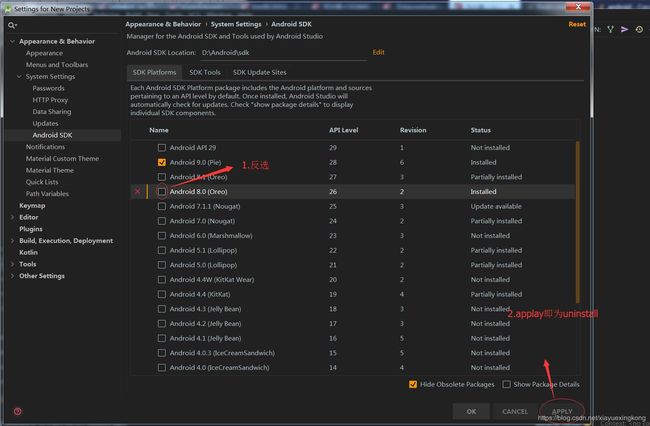650x426 pixels.
Task: Check the Android 4.4 (KitKat) checkbox
Action: [x=162, y=294]
